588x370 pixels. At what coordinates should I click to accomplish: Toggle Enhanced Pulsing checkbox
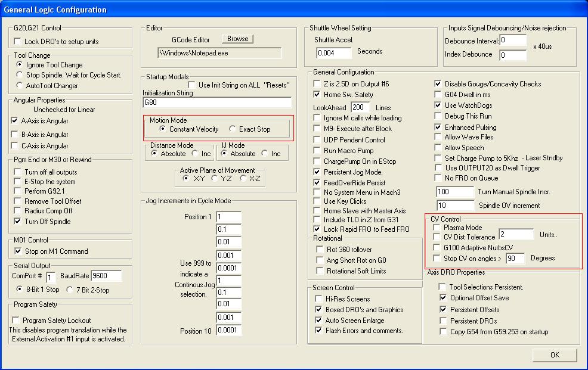pos(438,127)
